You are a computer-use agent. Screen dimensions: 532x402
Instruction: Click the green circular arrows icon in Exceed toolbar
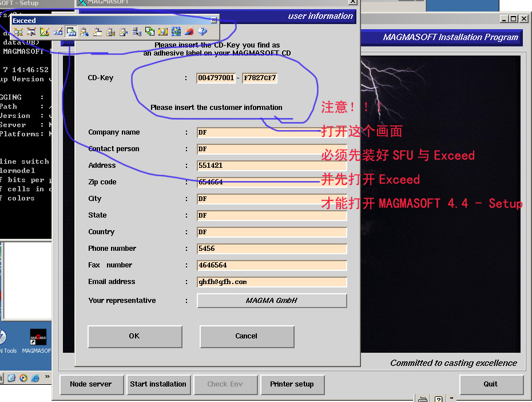150,31
